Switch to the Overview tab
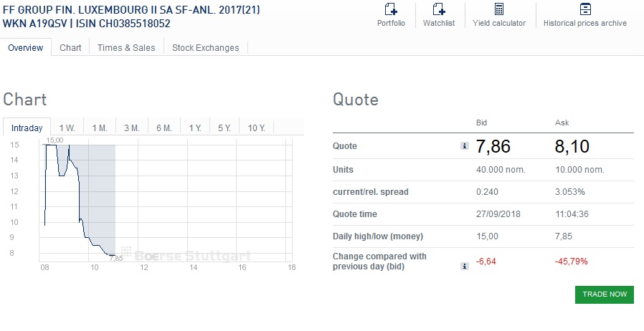Viewport: 644px width, 331px height. [x=26, y=47]
